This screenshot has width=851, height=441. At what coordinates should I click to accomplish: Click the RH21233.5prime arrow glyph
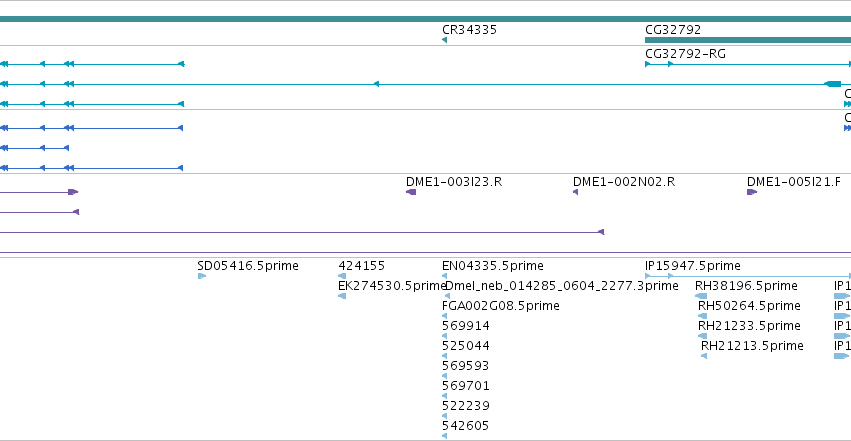[x=702, y=336]
